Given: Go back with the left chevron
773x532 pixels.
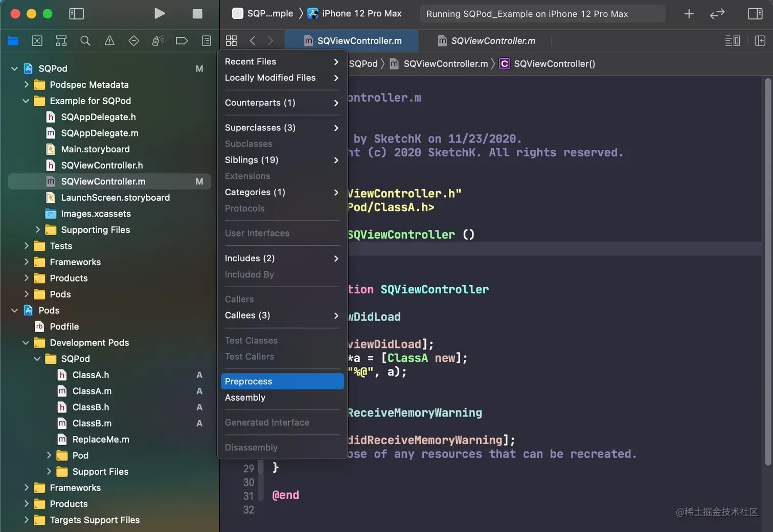Looking at the screenshot, I should pos(253,40).
